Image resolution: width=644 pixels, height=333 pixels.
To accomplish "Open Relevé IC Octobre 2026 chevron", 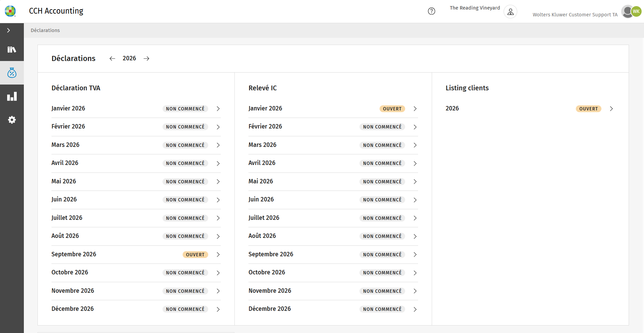I will coord(415,273).
